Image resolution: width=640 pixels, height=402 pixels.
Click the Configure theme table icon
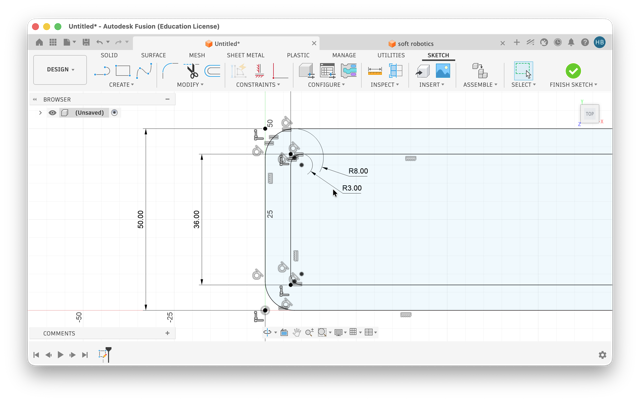(x=349, y=71)
